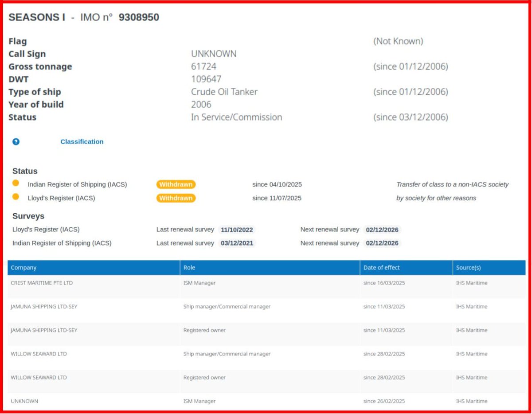
Task: Sort by the Date of effect column header
Action: coord(406,268)
